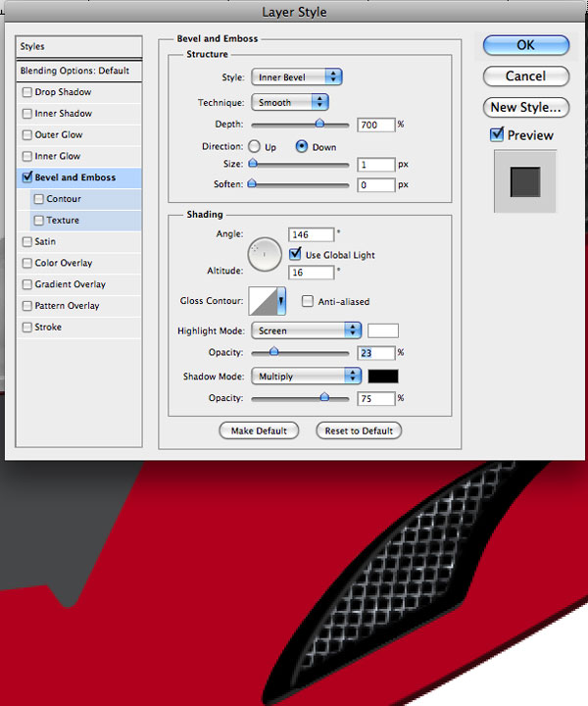Click the Soften value field showing 0

(x=376, y=184)
